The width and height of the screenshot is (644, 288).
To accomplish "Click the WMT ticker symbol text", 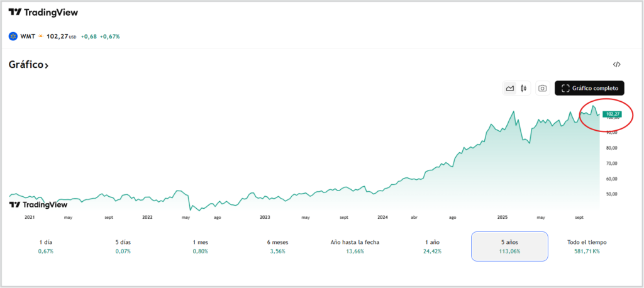I will (28, 36).
